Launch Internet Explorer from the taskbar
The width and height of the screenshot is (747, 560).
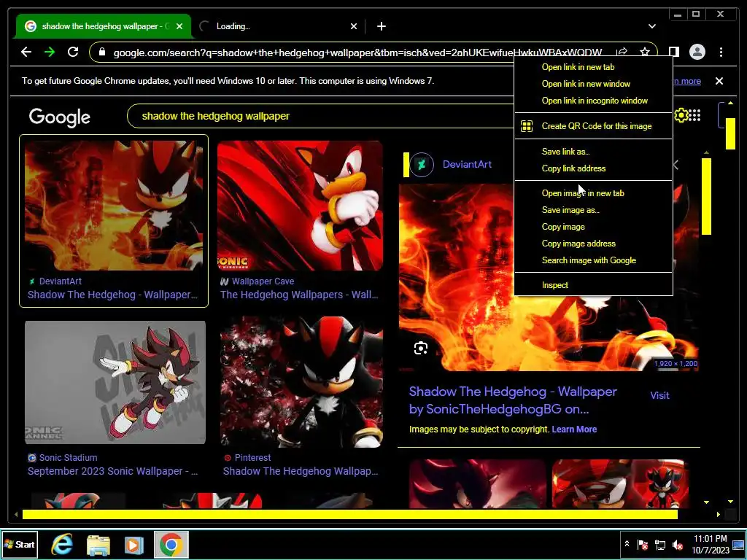[62, 545]
